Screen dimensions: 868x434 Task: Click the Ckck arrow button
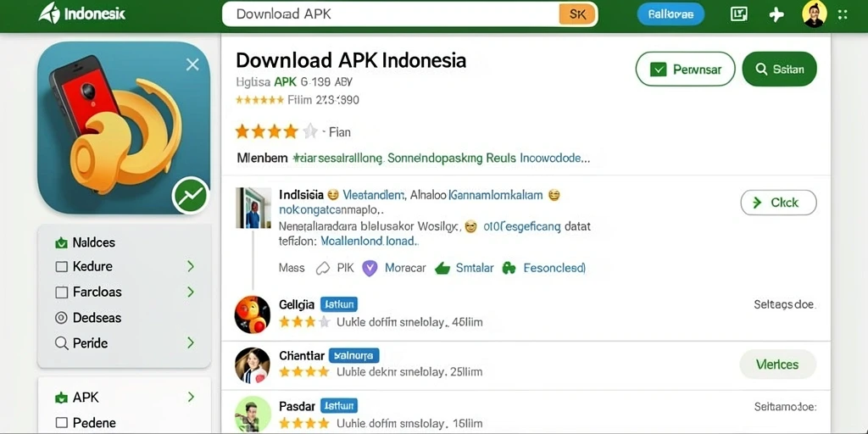click(x=778, y=203)
